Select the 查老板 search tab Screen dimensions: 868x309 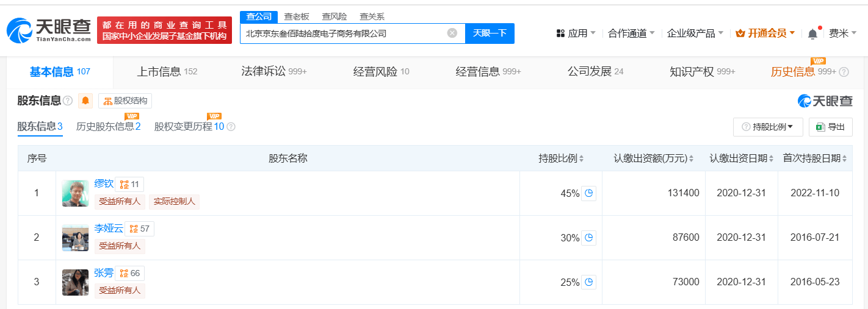pyautogui.click(x=296, y=16)
